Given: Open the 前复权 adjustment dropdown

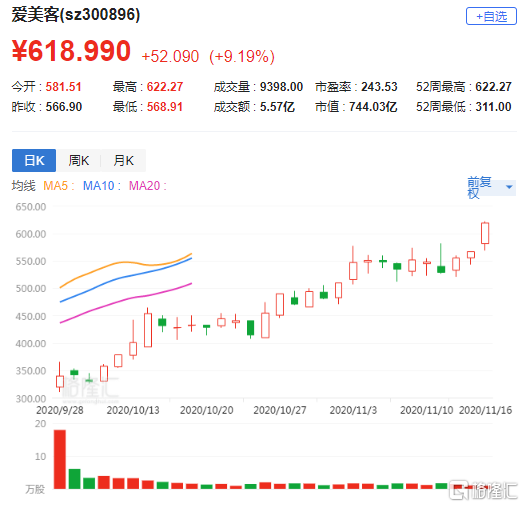Looking at the screenshot, I should click(491, 187).
